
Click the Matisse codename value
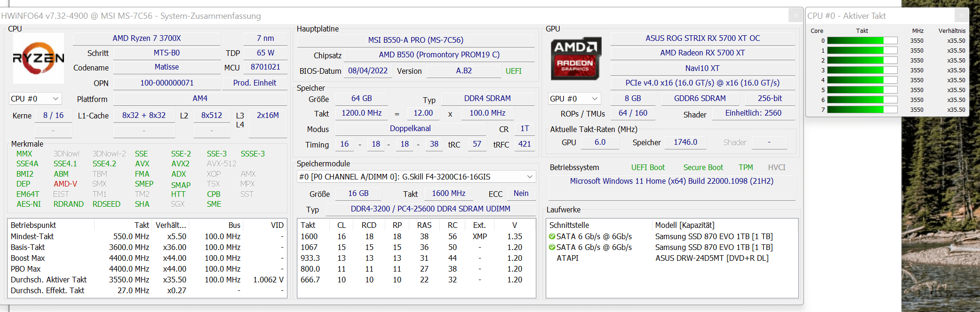(x=167, y=67)
